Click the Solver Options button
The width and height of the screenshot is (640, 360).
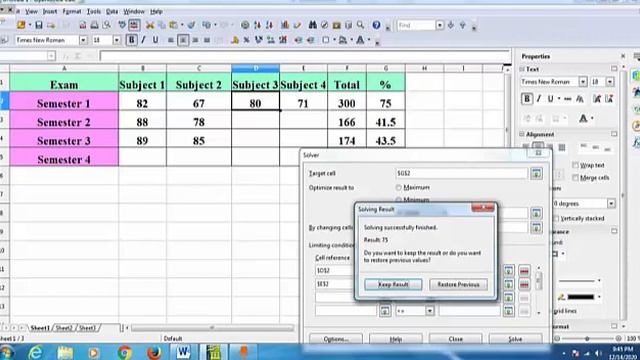point(336,339)
